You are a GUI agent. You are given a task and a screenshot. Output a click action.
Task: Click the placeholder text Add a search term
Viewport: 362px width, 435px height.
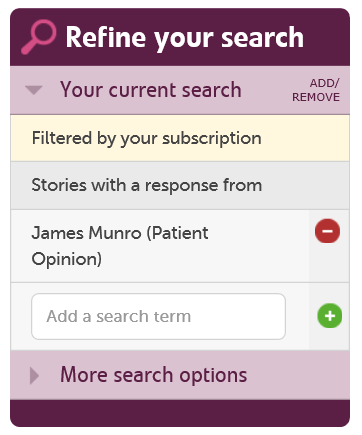(119, 316)
